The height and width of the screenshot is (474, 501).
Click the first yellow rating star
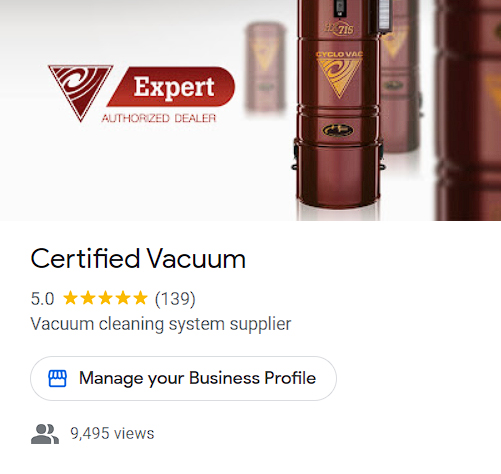71,298
